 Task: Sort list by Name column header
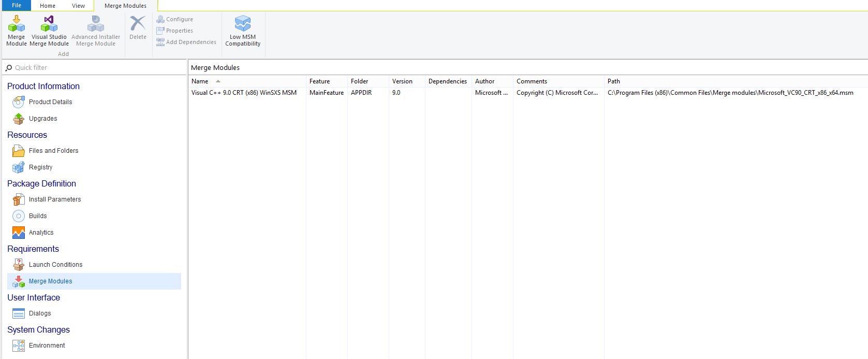pyautogui.click(x=247, y=81)
